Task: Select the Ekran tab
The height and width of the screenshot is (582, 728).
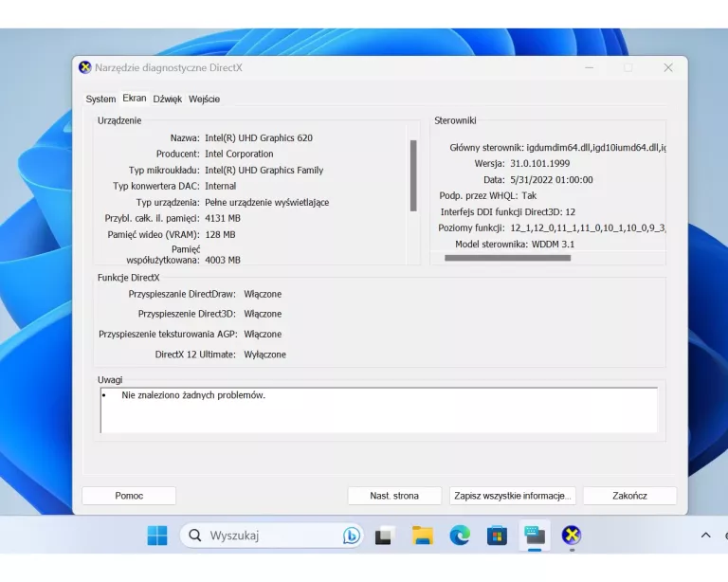Action: pyautogui.click(x=135, y=98)
